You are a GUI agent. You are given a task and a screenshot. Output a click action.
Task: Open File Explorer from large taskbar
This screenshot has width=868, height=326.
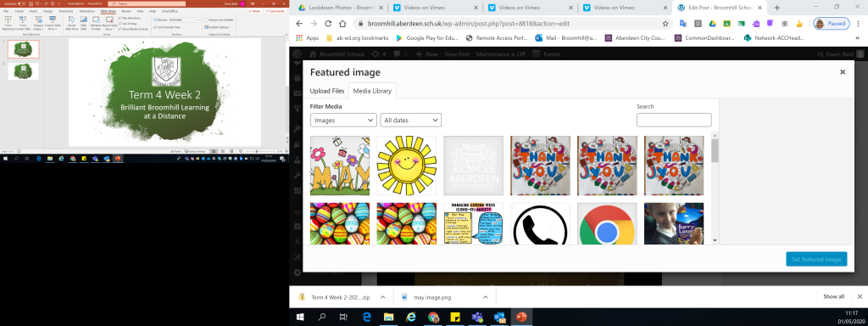coord(388,318)
